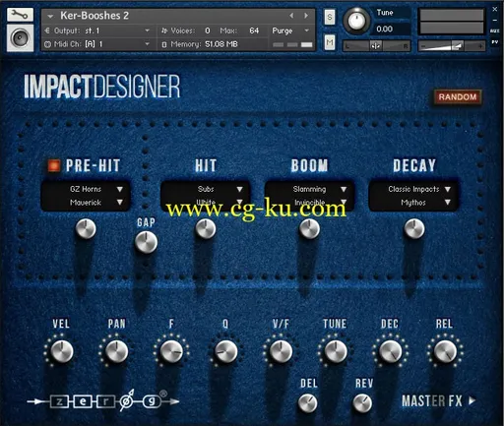
Task: Go to next instrument preset arrow
Action: pyautogui.click(x=306, y=16)
